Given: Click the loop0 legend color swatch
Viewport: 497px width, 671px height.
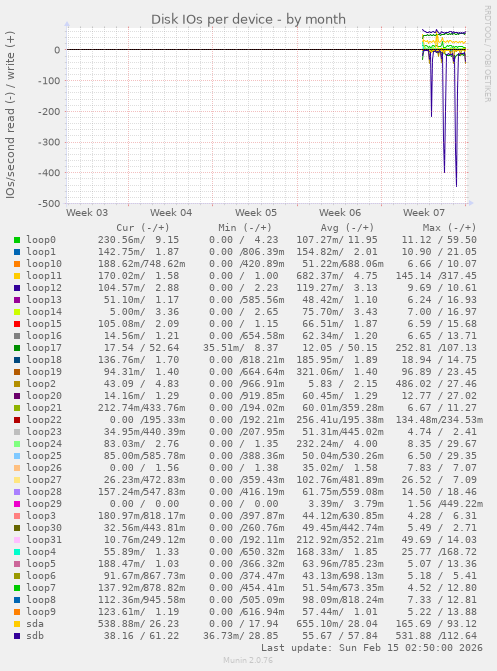Looking at the screenshot, I should coord(17,240).
